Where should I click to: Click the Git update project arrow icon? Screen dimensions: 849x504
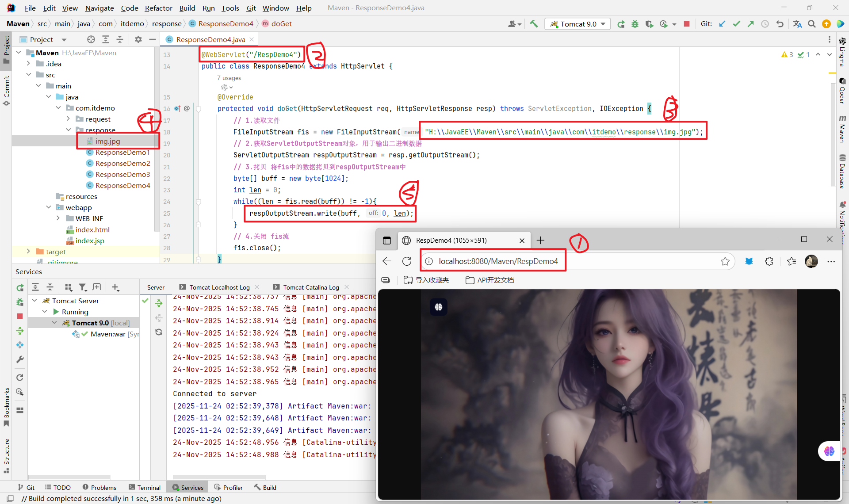pyautogui.click(x=722, y=24)
